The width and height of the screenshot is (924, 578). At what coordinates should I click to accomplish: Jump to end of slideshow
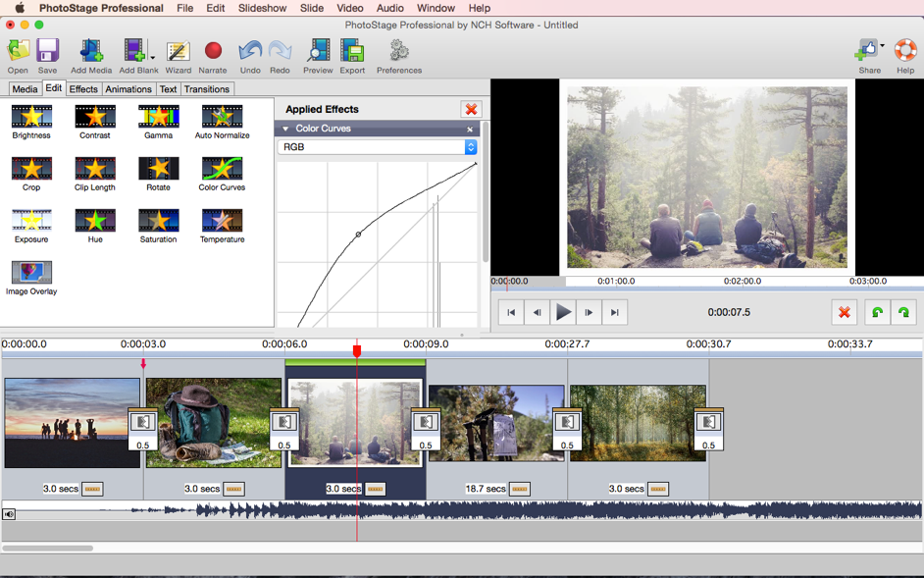(x=615, y=313)
